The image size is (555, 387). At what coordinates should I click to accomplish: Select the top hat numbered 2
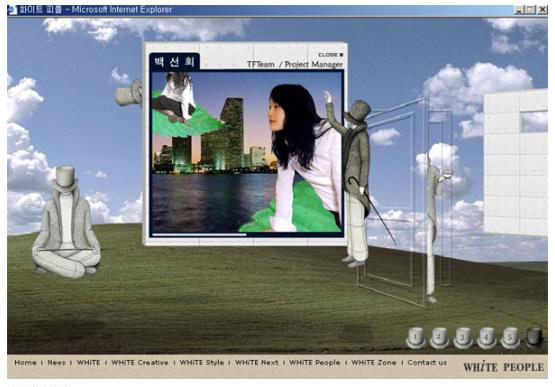pyautogui.click(x=439, y=337)
